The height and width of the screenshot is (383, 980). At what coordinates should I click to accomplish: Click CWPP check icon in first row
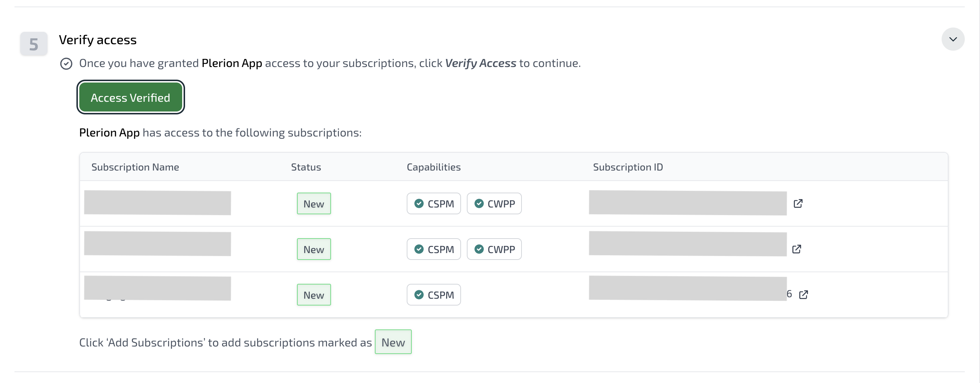point(479,203)
